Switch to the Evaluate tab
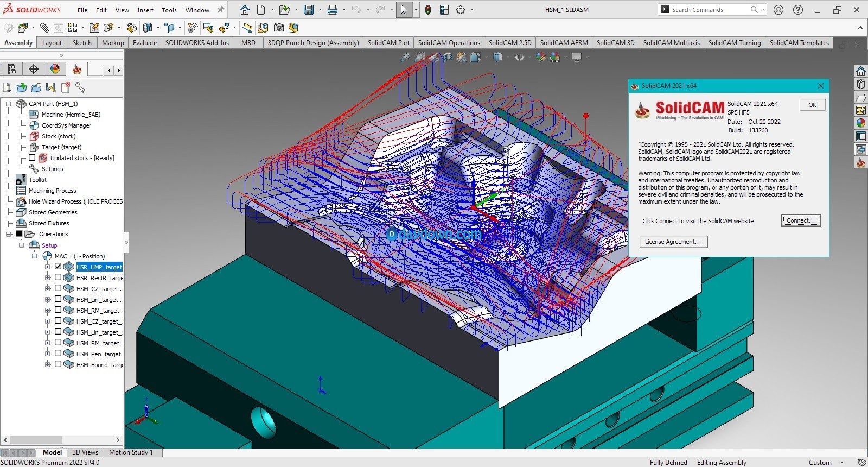Viewport: 868px width, 467px height. [x=145, y=43]
